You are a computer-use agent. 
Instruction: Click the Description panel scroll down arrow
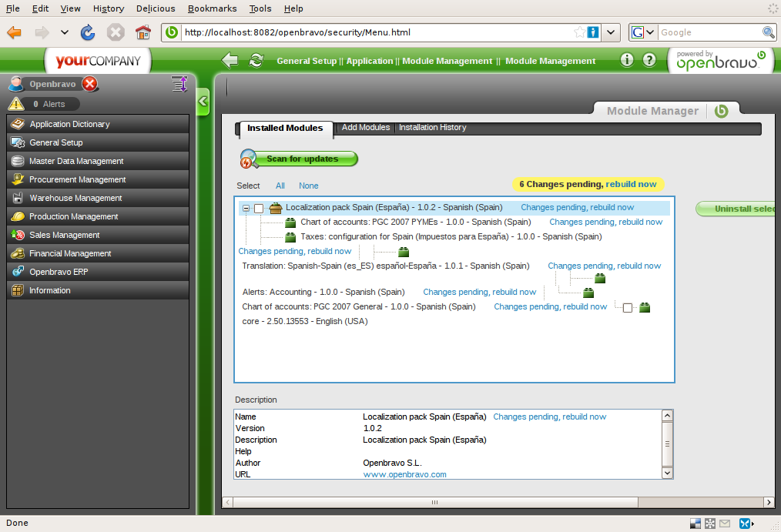667,473
